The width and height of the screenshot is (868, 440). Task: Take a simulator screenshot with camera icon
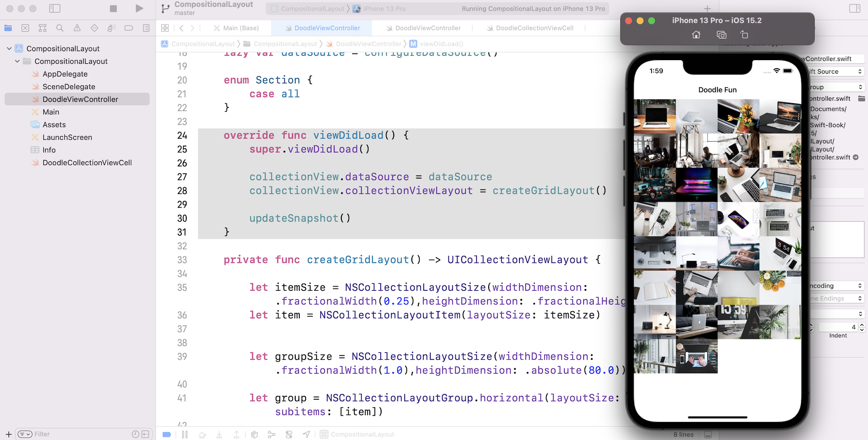[x=722, y=35]
